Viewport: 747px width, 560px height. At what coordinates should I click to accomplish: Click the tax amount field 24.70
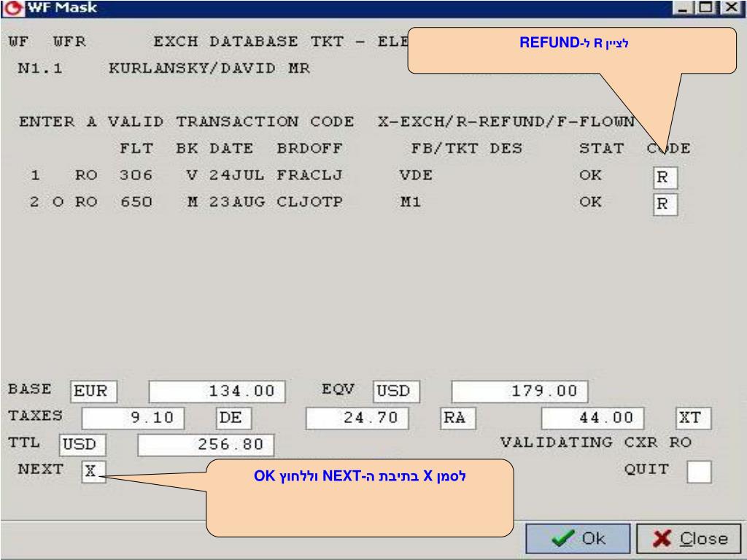[x=357, y=418]
